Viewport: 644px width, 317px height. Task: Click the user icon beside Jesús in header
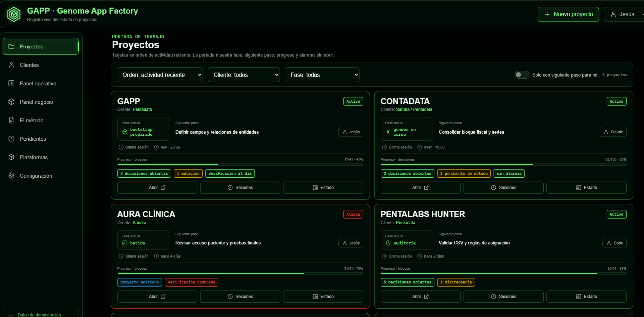pyautogui.click(x=613, y=14)
